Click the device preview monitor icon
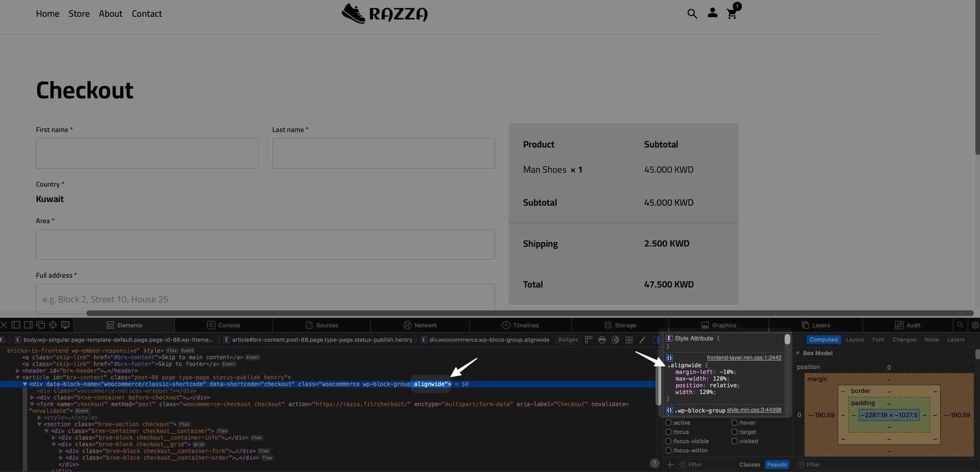The width and height of the screenshot is (980, 472). [x=65, y=325]
